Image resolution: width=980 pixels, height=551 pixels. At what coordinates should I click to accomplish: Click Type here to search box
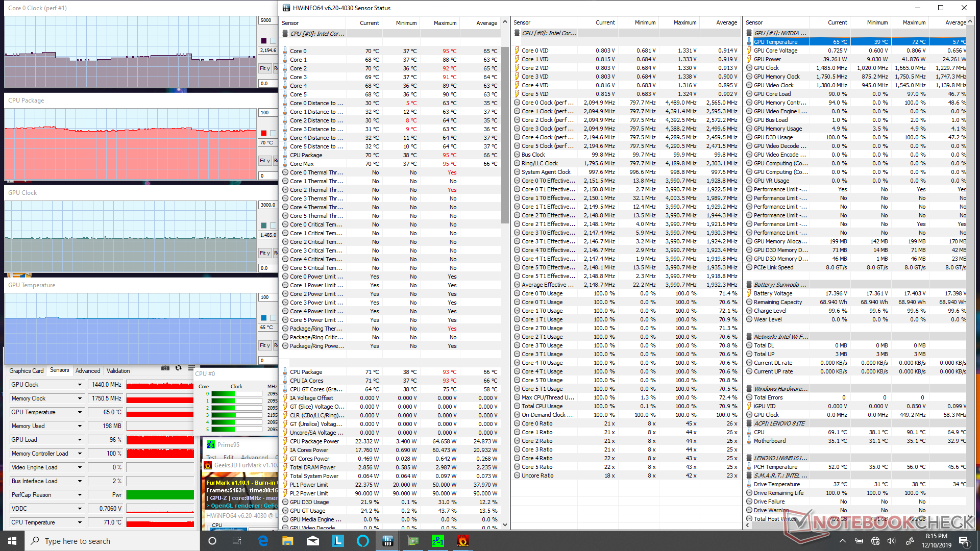(112, 541)
